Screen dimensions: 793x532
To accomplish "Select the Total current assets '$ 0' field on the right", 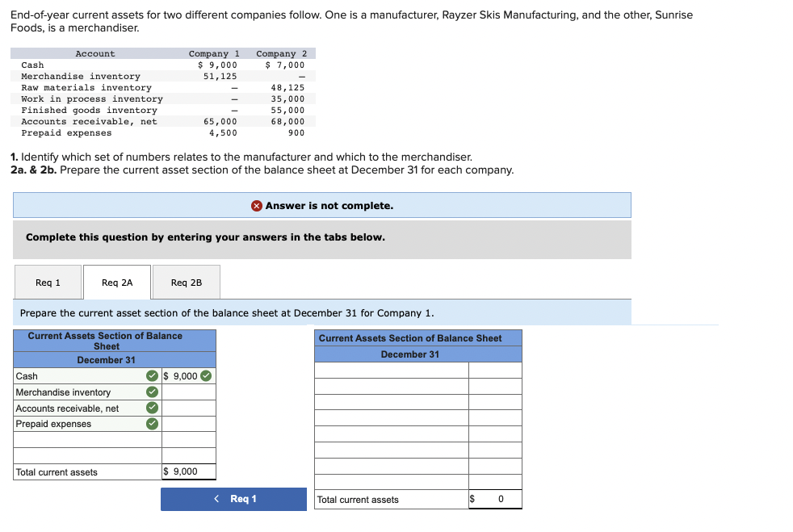I will [x=495, y=499].
